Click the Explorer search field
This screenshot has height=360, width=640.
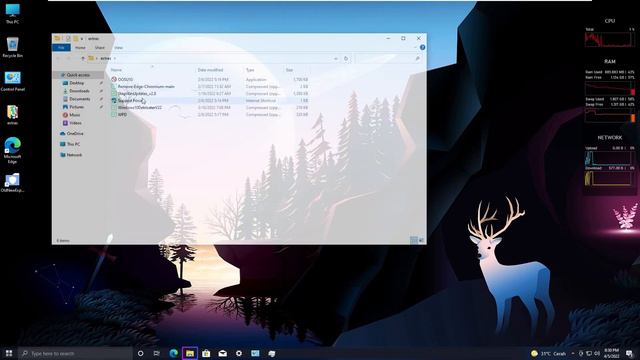pyautogui.click(x=388, y=59)
